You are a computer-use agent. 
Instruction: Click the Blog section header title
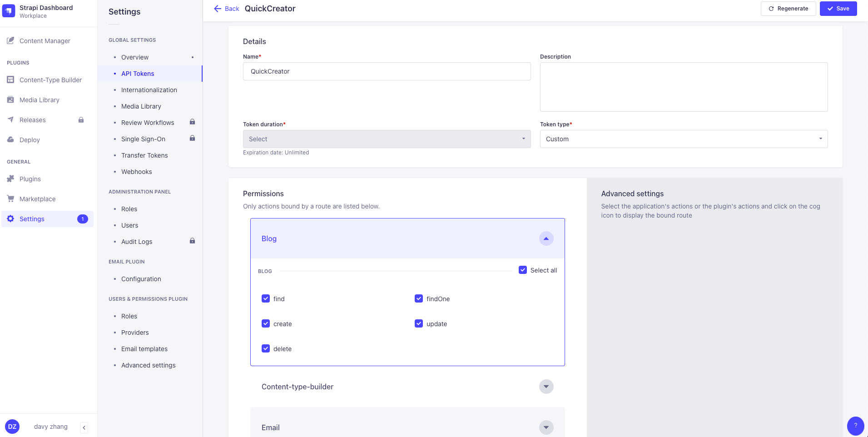(269, 238)
